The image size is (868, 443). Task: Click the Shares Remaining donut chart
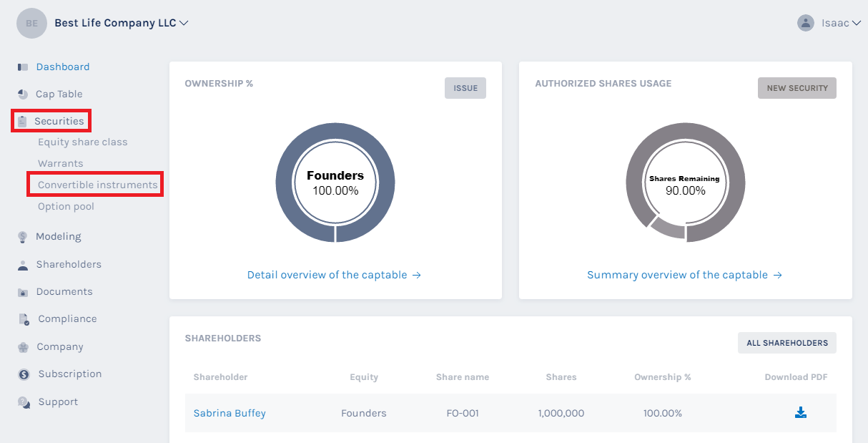[x=685, y=182]
